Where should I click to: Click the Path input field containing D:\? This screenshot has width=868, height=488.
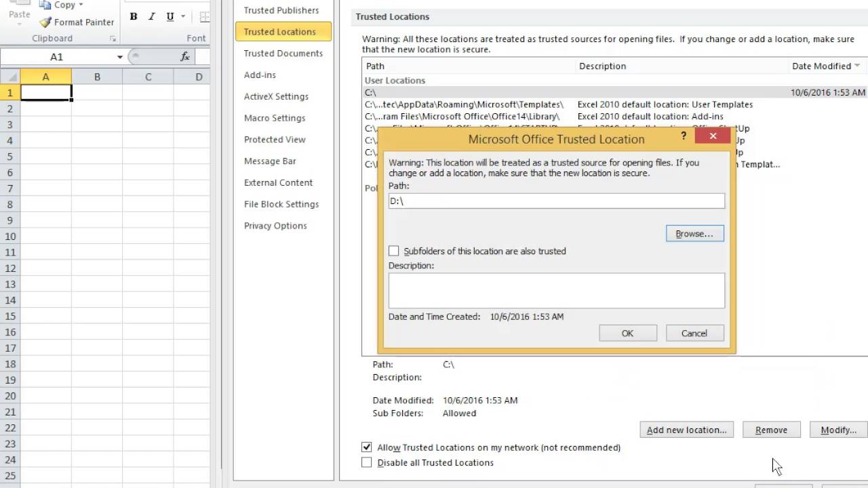point(557,201)
